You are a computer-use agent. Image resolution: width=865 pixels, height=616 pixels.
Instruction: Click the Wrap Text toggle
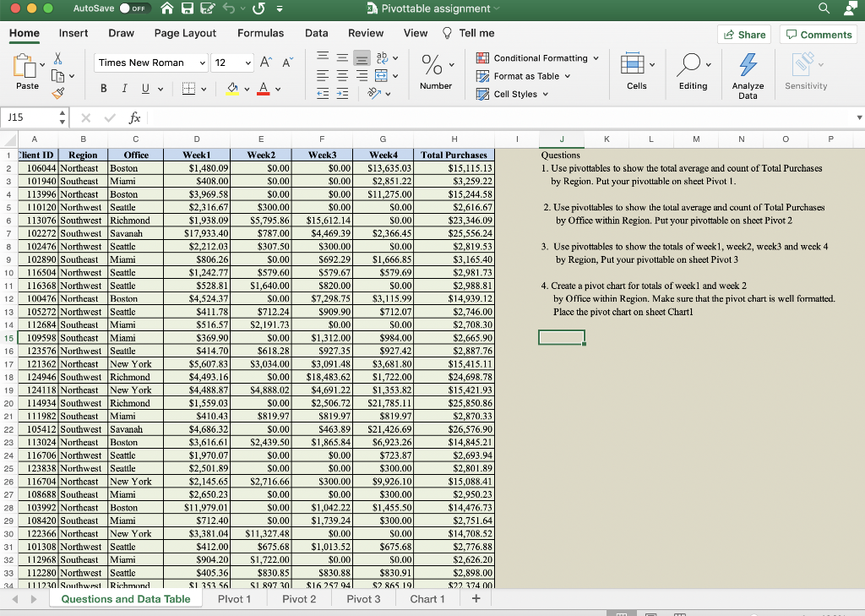click(382, 58)
